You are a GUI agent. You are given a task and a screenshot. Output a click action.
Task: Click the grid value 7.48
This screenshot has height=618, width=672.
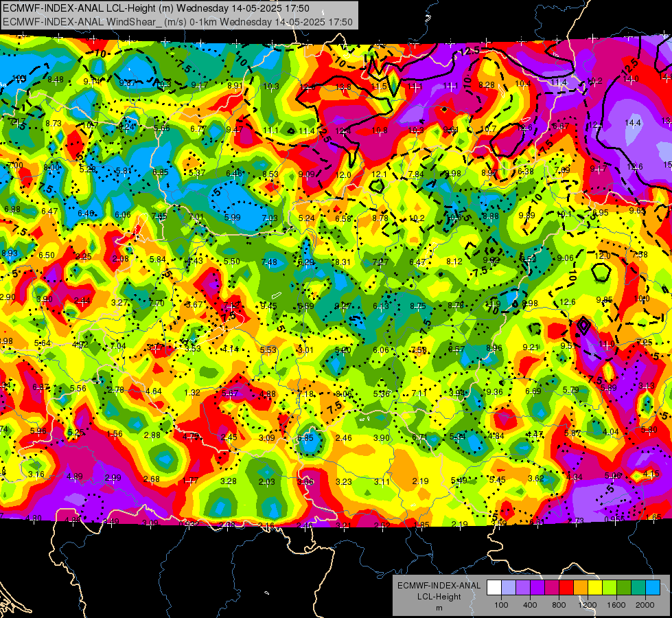coord(269,262)
